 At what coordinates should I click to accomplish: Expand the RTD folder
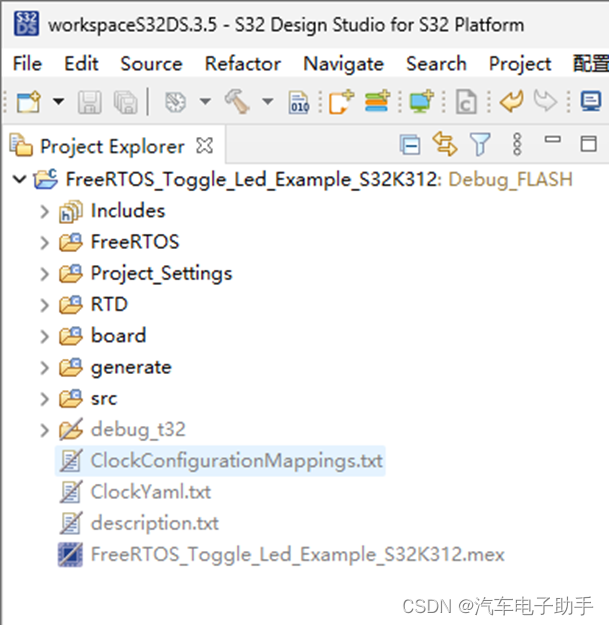point(44,305)
